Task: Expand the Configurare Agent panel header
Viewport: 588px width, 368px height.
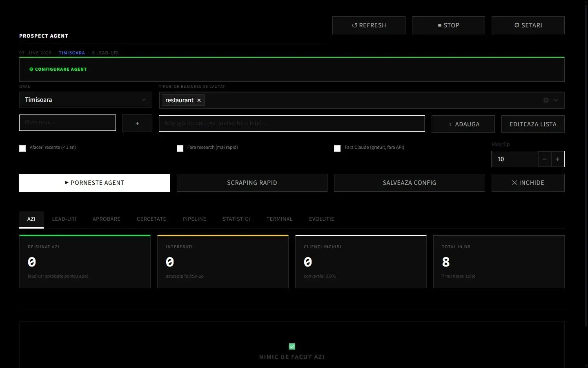Action: (292, 70)
